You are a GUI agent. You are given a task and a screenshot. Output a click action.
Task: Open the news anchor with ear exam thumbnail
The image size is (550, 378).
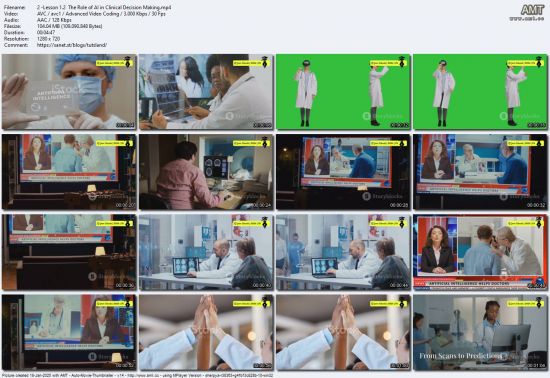[x=480, y=252]
